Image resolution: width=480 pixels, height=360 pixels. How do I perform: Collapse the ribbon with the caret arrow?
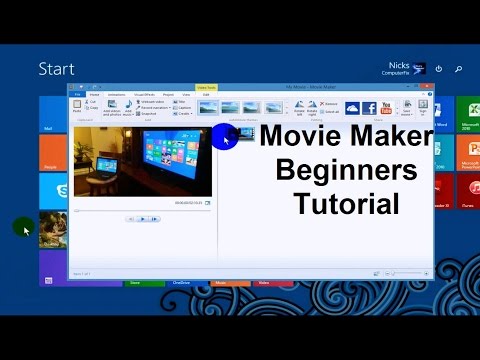(x=424, y=94)
